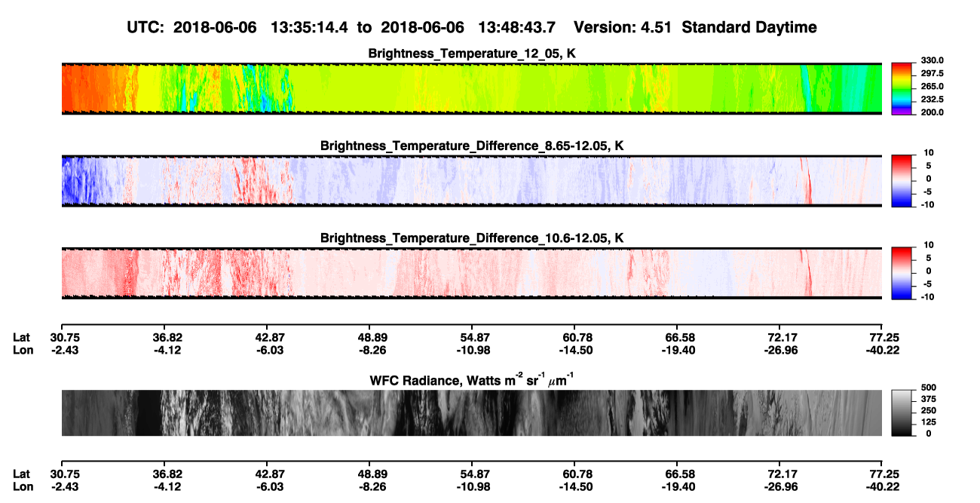Click the upper axis Lat label

22,338
